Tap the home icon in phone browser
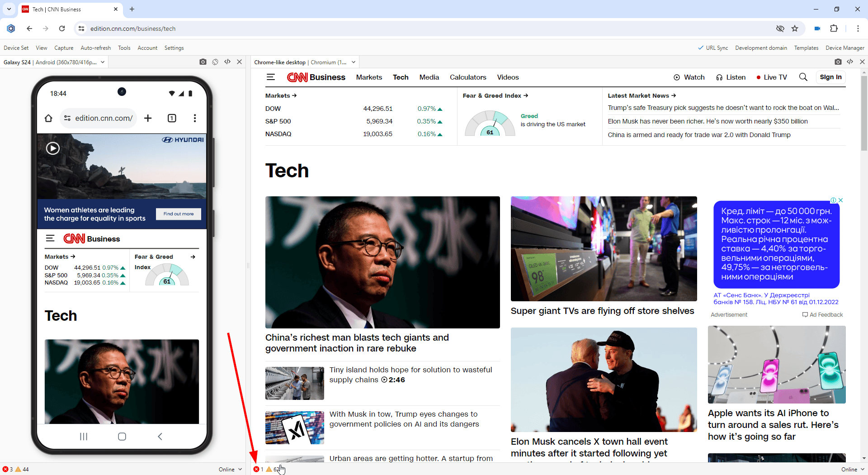Image resolution: width=868 pixels, height=475 pixels. (x=48, y=119)
